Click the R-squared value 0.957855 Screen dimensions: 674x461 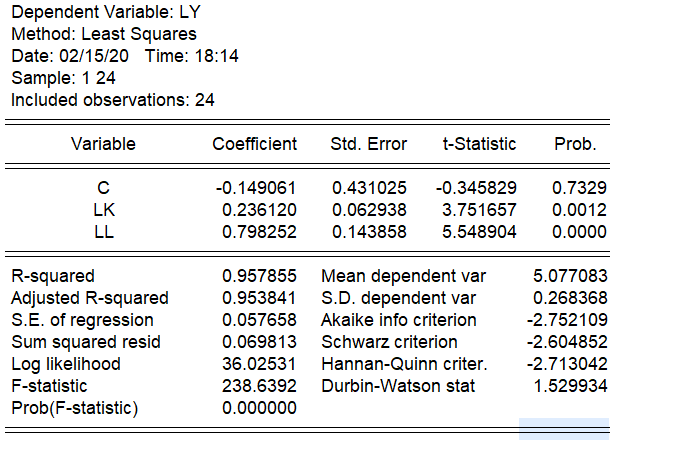click(x=259, y=276)
